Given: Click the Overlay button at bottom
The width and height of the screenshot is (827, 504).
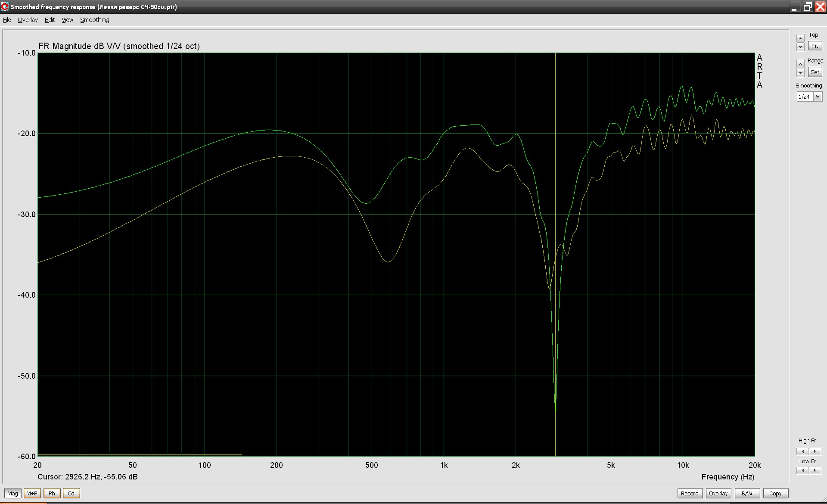Looking at the screenshot, I should point(718,493).
